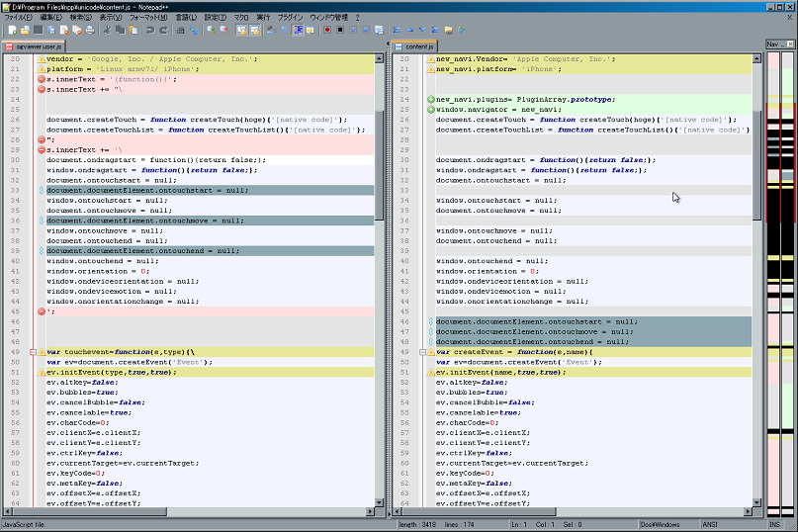Stop macro recording square button
Image resolution: width=798 pixels, height=532 pixels.
(340, 30)
